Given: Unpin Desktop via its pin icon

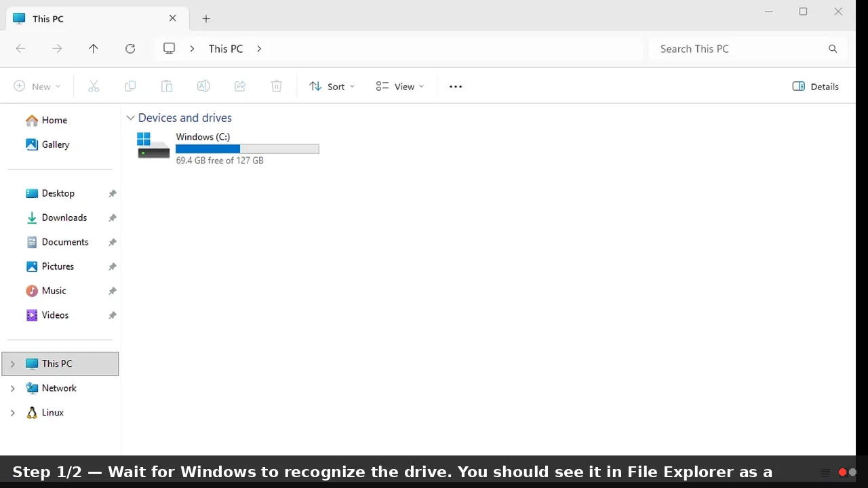Looking at the screenshot, I should coord(113,194).
